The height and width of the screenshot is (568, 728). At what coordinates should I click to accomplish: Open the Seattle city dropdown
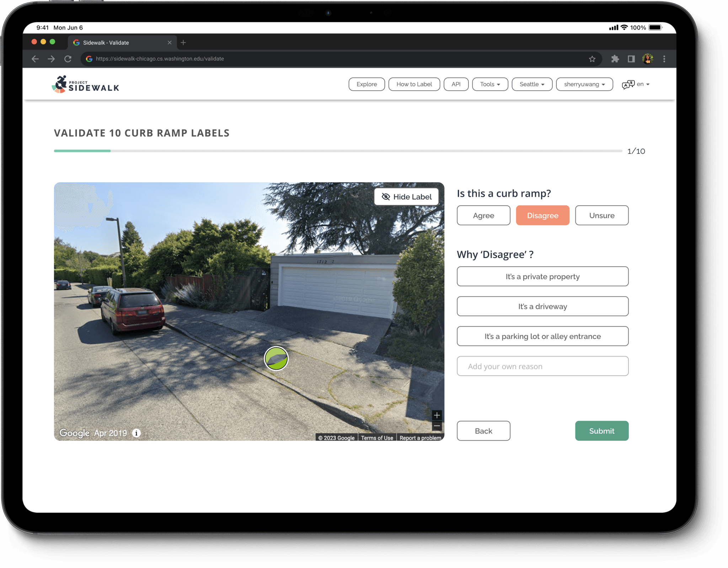532,84
